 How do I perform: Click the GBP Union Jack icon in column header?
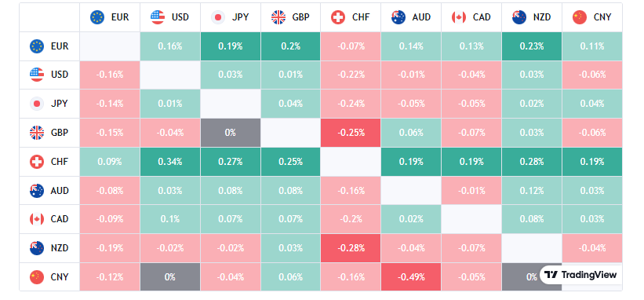coord(278,17)
